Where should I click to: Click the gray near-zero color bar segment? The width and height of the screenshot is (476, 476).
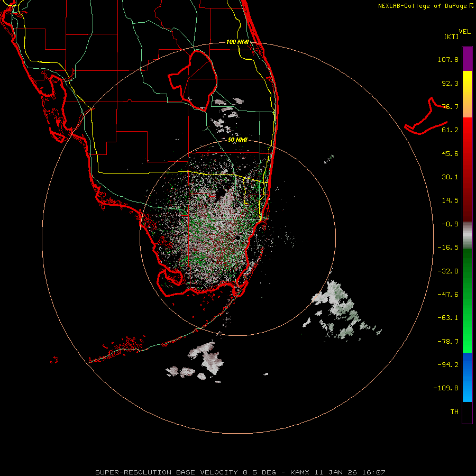(467, 235)
